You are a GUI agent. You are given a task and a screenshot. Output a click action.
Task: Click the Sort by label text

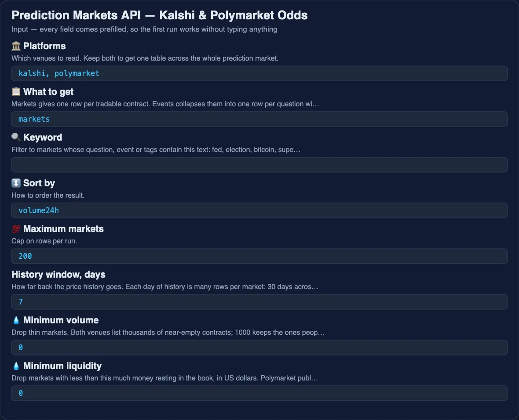click(39, 183)
